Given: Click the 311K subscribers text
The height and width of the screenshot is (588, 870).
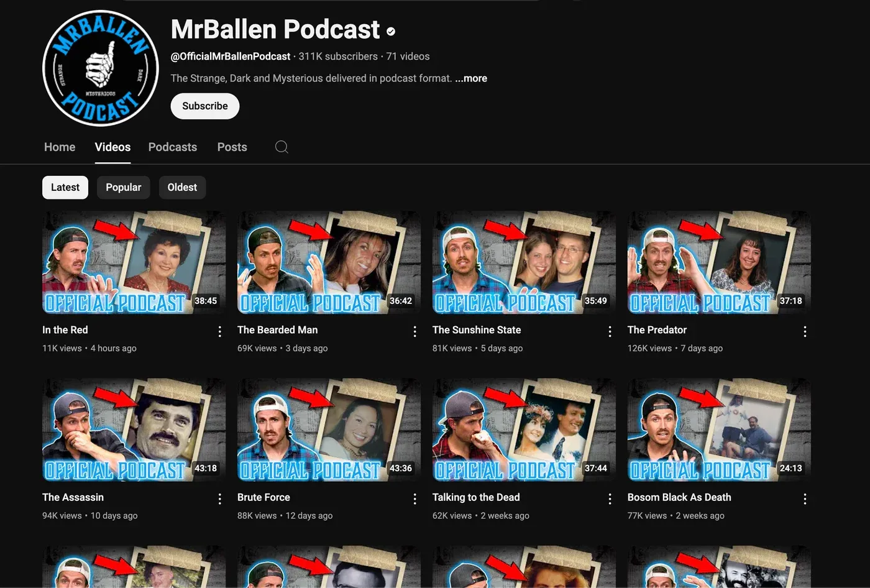Looking at the screenshot, I should (338, 57).
